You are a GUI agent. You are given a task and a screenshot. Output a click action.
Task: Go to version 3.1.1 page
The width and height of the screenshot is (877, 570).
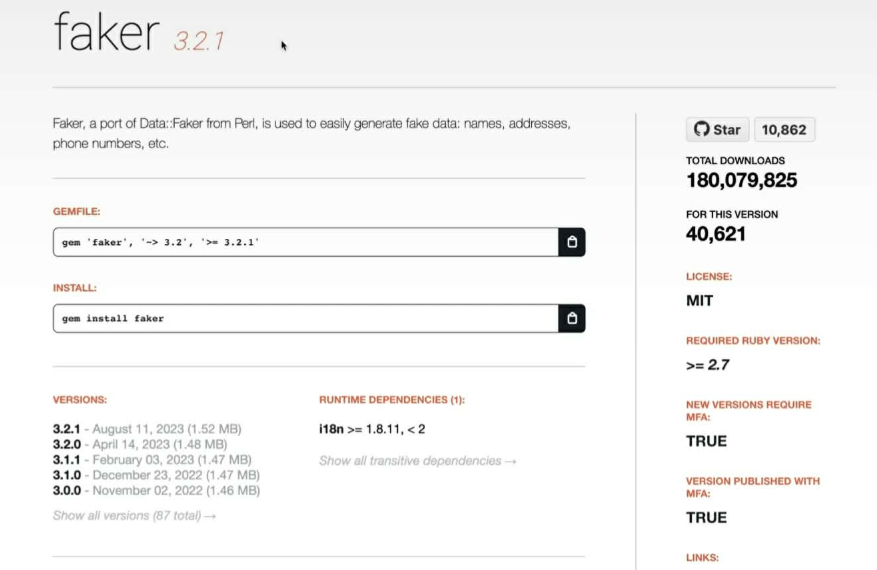coord(67,460)
